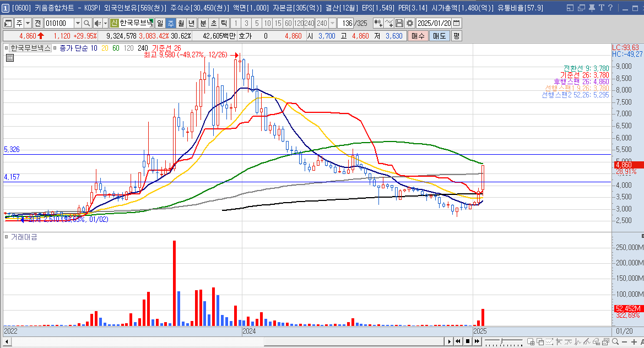Toggle the 거래대금 panel marker

[x=6, y=237]
